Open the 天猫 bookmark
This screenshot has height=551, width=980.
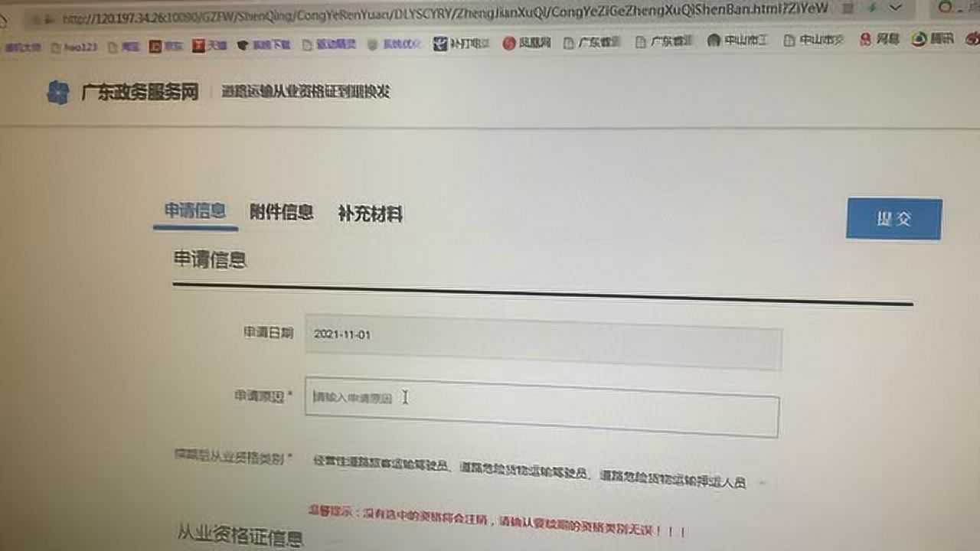210,45
